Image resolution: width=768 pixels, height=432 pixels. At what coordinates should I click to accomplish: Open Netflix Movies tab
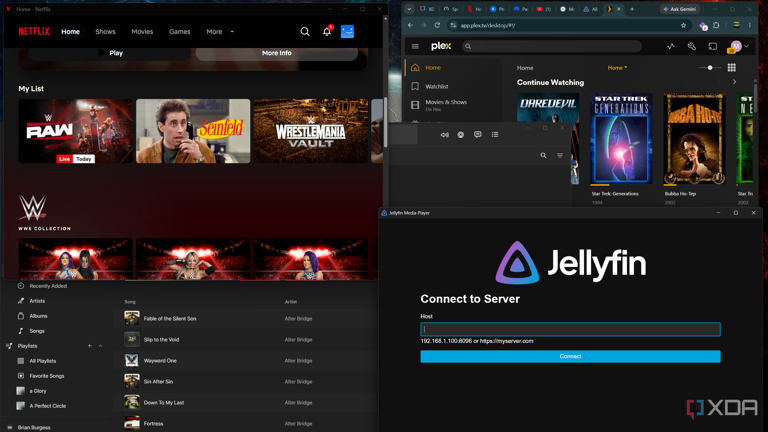coord(142,32)
